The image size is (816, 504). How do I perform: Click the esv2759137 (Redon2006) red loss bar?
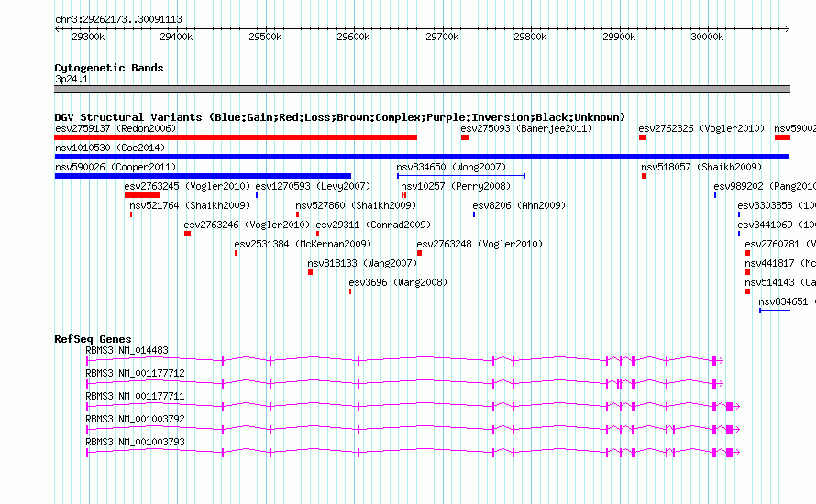[x=236, y=137]
